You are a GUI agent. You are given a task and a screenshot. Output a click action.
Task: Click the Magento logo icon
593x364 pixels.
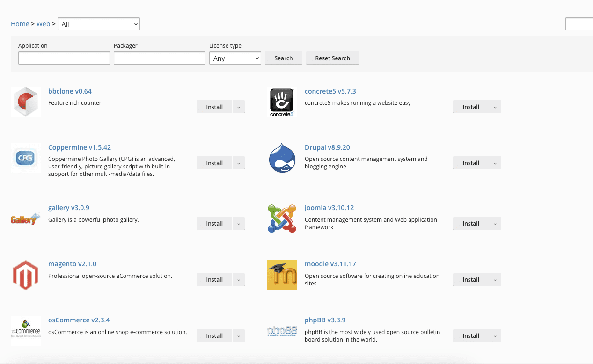coord(26,275)
